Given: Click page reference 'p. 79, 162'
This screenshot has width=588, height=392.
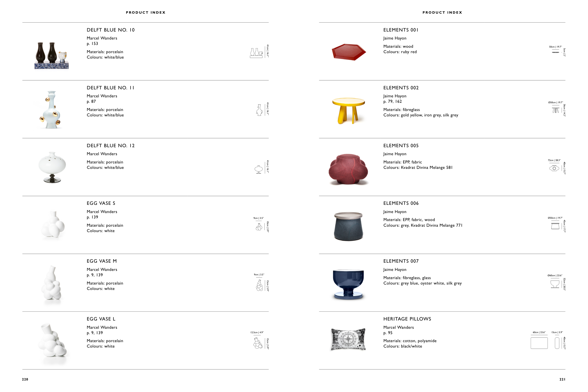Looking at the screenshot, I should (393, 102).
